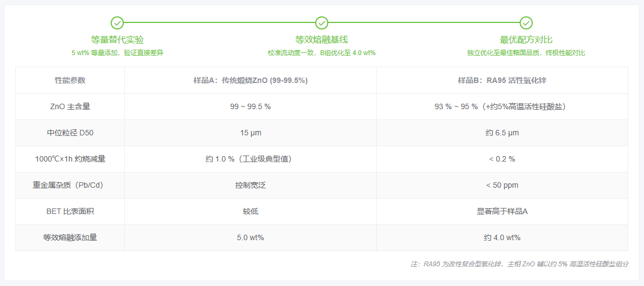Click the 校准流动度一致 step description
Screen dimensions: 644x286
pyautogui.click(x=322, y=53)
